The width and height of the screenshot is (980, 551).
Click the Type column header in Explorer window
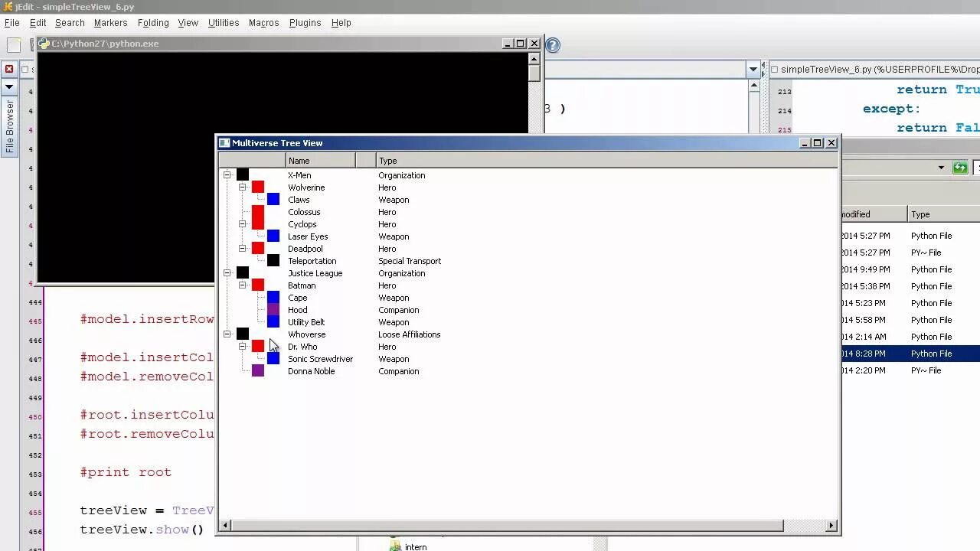click(x=944, y=214)
